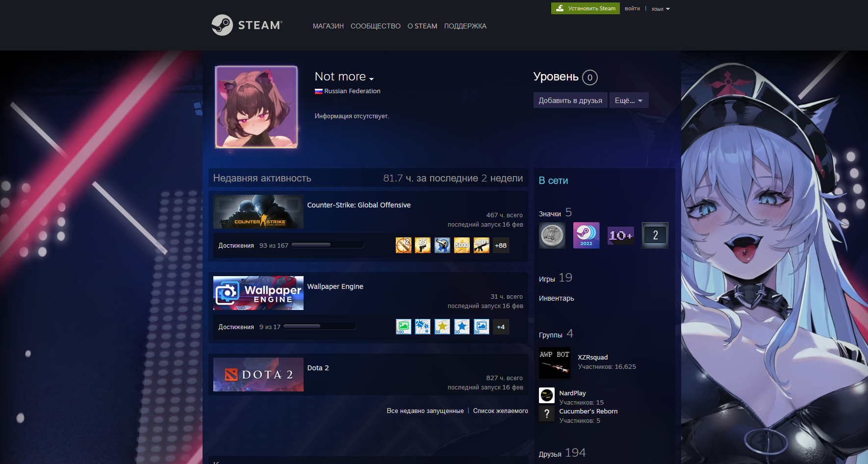The height and width of the screenshot is (464, 868).
Task: Open the XZRsquad AWP BOT group avatar
Action: click(555, 363)
